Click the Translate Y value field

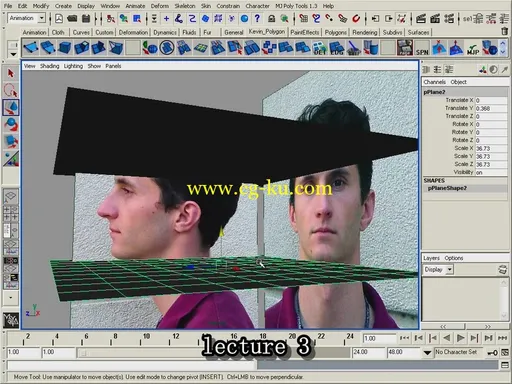point(491,108)
